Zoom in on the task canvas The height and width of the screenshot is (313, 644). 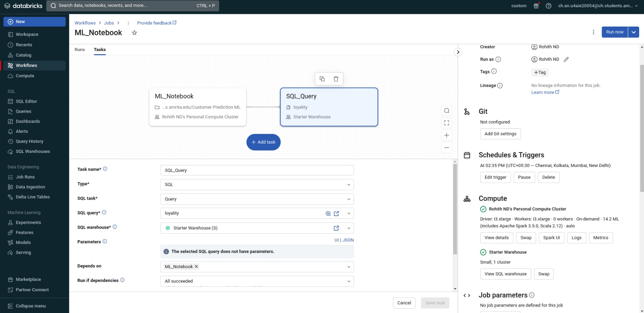pyautogui.click(x=446, y=135)
